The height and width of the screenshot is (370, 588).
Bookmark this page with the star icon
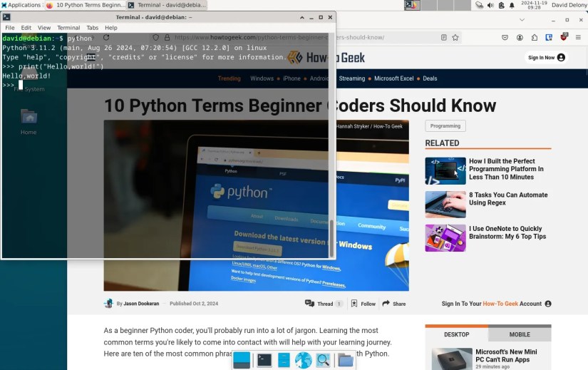coord(455,37)
